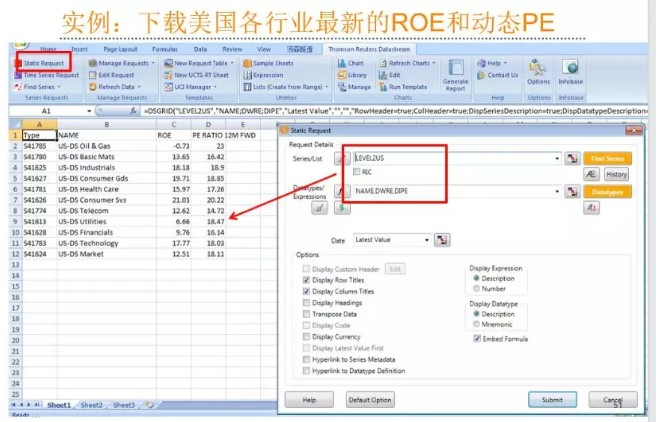Click range picker icon next to Date
Viewport: 658px width, 422px height.
point(443,240)
